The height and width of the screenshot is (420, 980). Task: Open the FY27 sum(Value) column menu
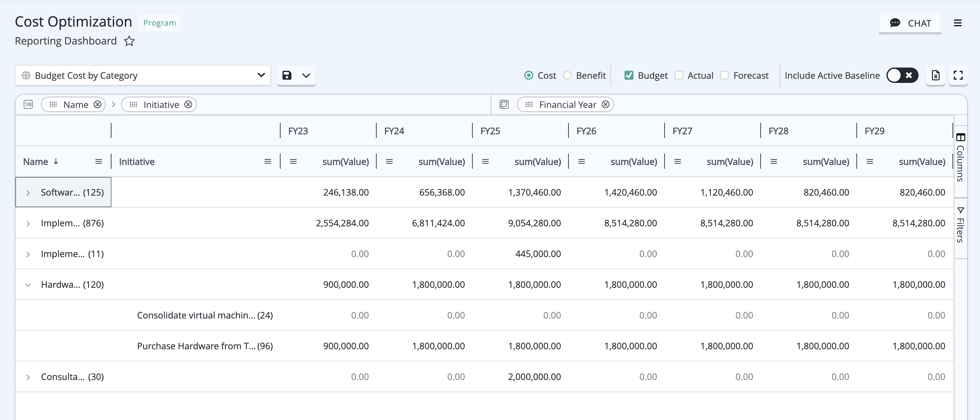click(678, 162)
